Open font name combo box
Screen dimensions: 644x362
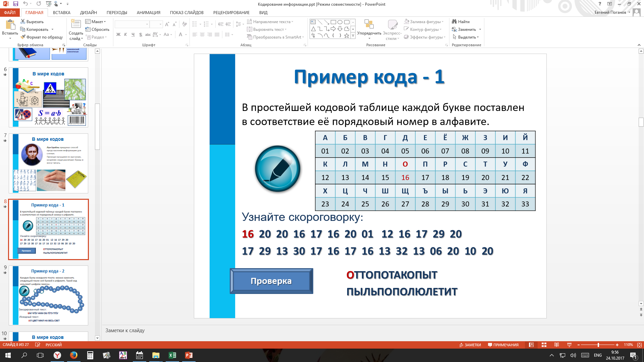click(132, 24)
